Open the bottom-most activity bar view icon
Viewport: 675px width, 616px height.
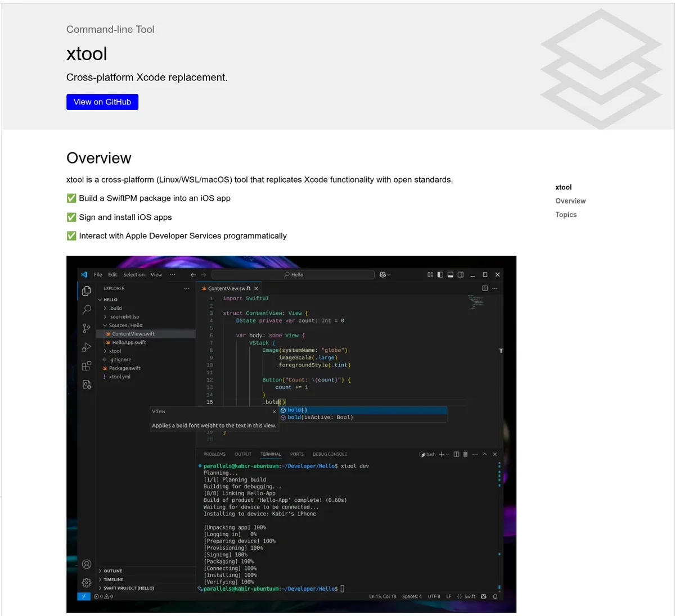(87, 384)
